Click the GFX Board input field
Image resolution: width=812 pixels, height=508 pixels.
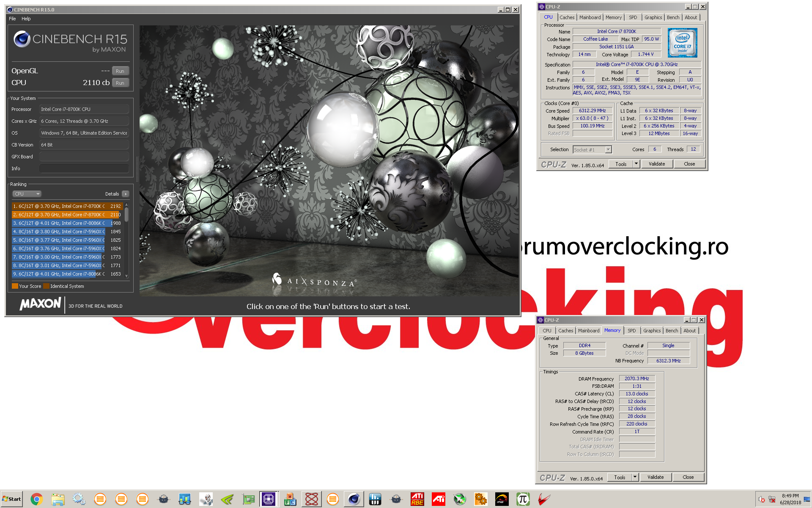point(84,157)
